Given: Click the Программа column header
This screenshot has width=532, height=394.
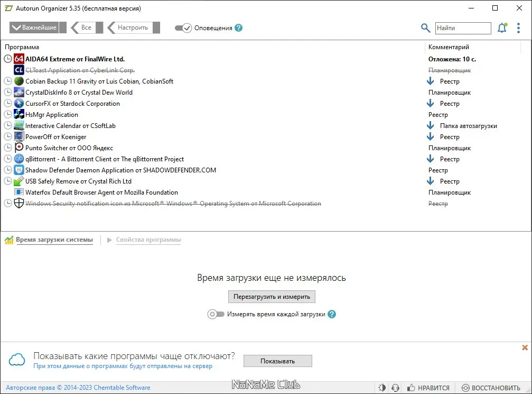Looking at the screenshot, I should (22, 47).
